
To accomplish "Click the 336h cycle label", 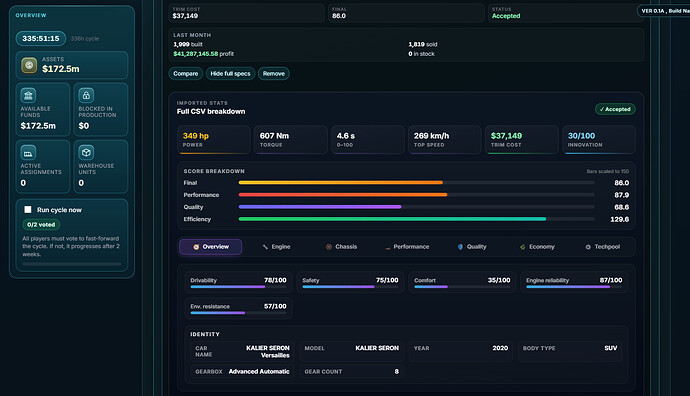I will (x=84, y=39).
